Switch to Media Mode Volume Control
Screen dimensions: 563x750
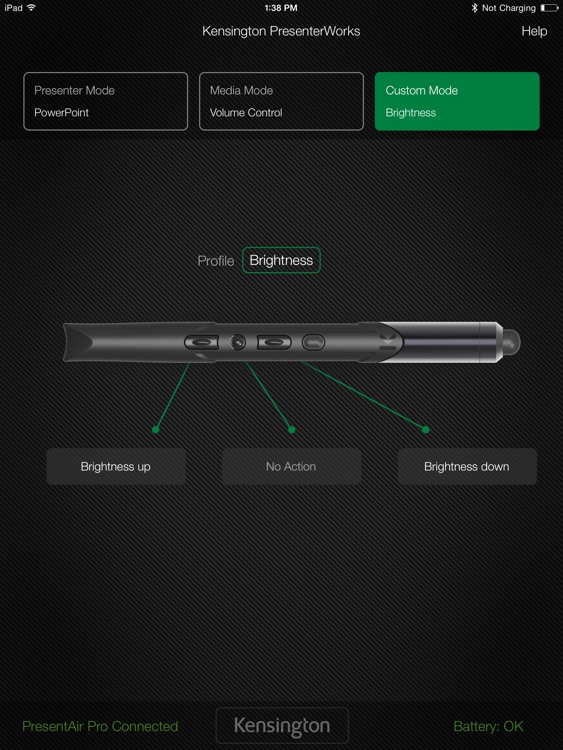[x=281, y=101]
